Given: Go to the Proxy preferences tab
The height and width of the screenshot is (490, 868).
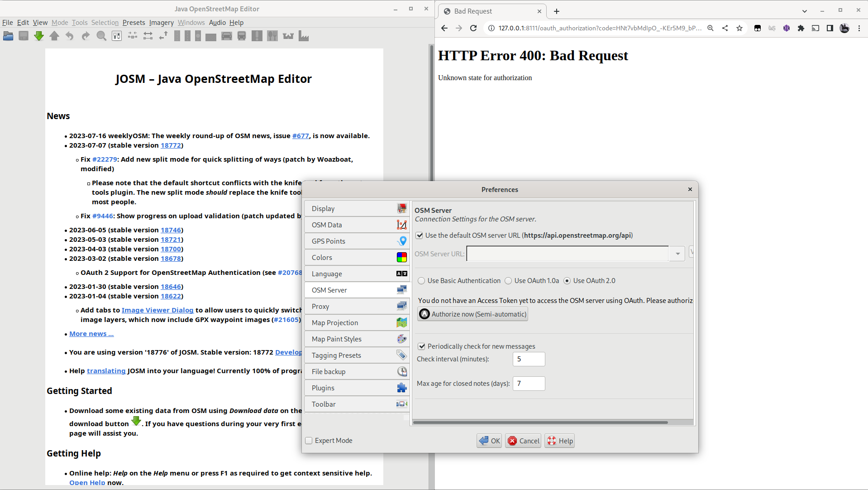Looking at the screenshot, I should [357, 307].
